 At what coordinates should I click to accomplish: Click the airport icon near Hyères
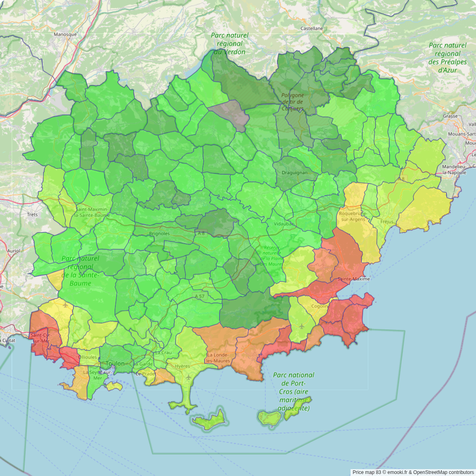coord(188,377)
